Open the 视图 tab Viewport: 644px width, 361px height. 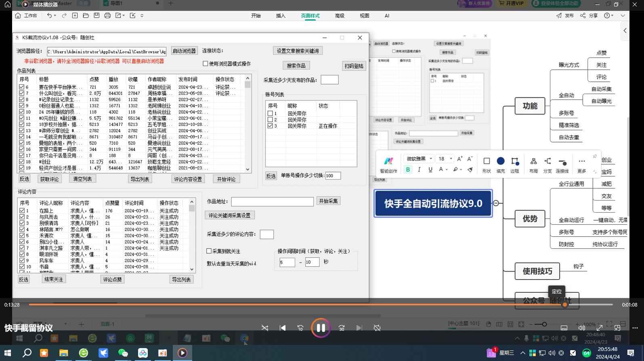364,16
